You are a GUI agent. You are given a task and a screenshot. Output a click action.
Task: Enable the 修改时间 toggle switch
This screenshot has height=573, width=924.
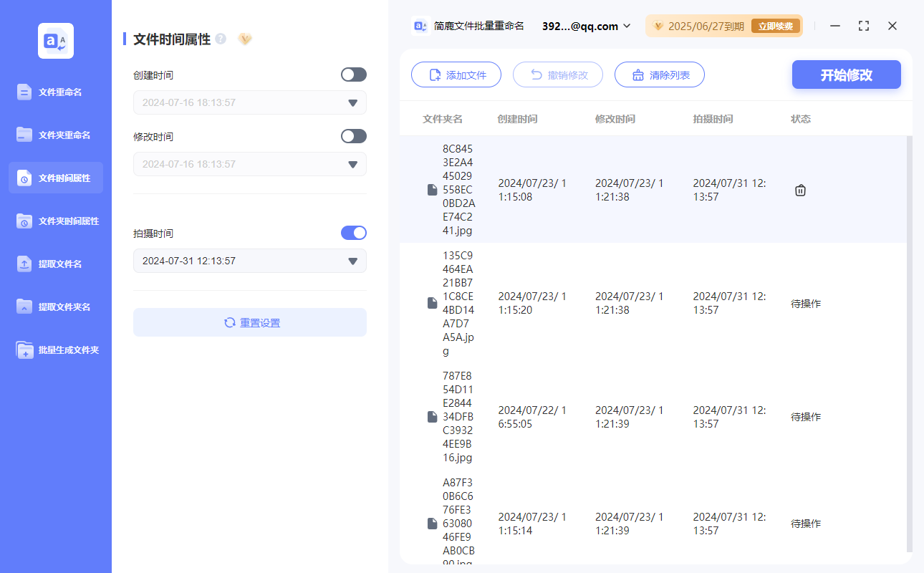tap(353, 136)
